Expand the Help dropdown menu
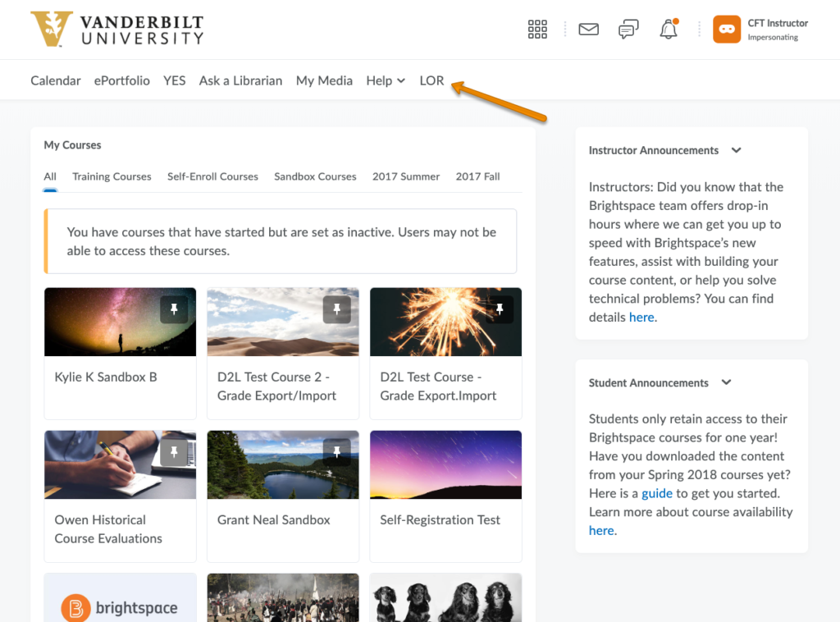The width and height of the screenshot is (840, 622). pyautogui.click(x=386, y=80)
